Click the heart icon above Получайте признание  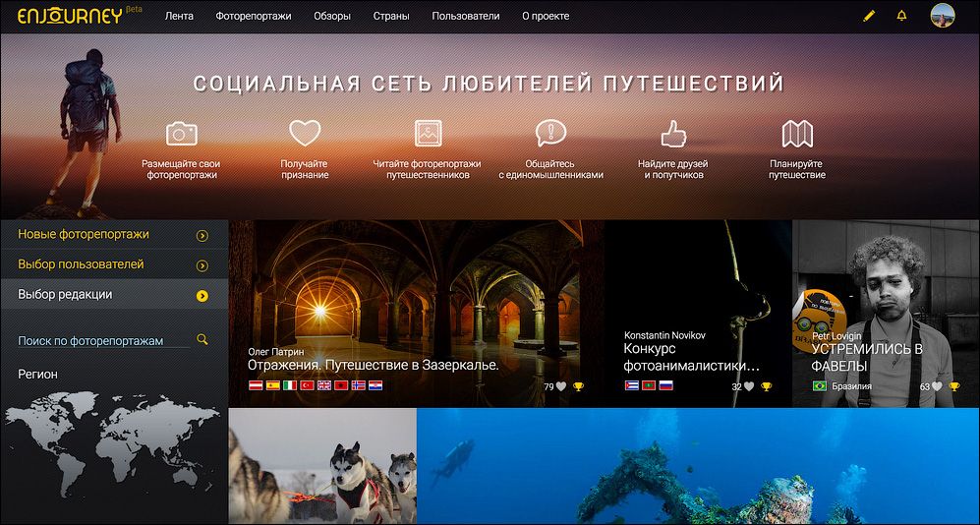[x=305, y=133]
